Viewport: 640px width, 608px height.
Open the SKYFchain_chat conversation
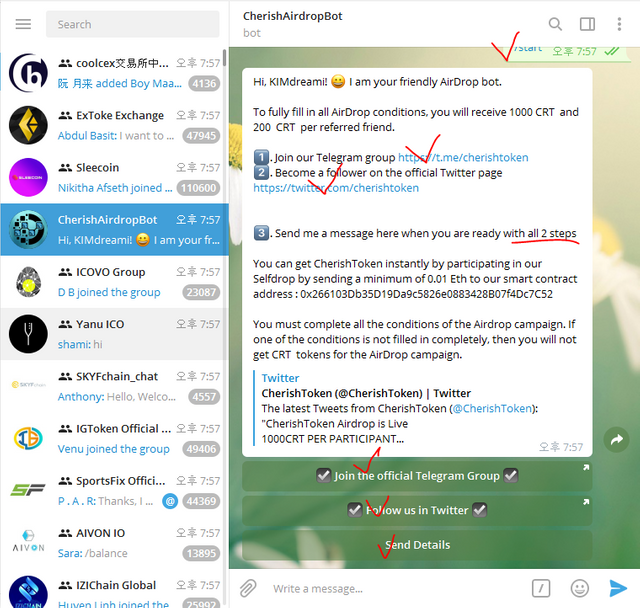pos(114,386)
